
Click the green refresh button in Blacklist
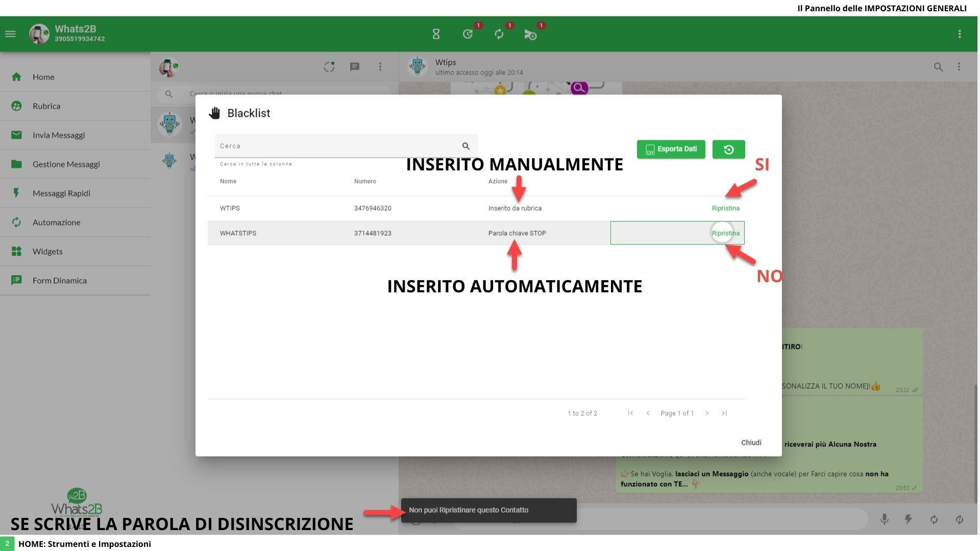(x=728, y=149)
